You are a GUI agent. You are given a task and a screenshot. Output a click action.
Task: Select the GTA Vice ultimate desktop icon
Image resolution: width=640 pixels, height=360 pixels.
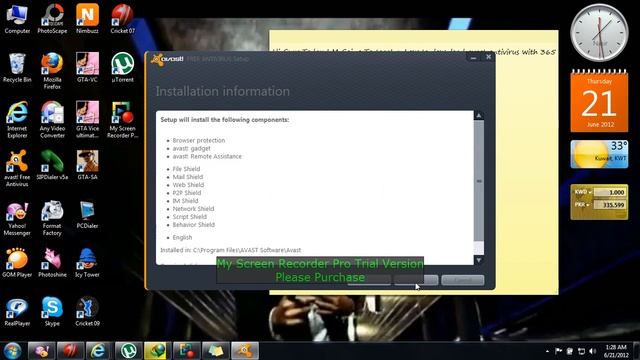click(x=87, y=120)
